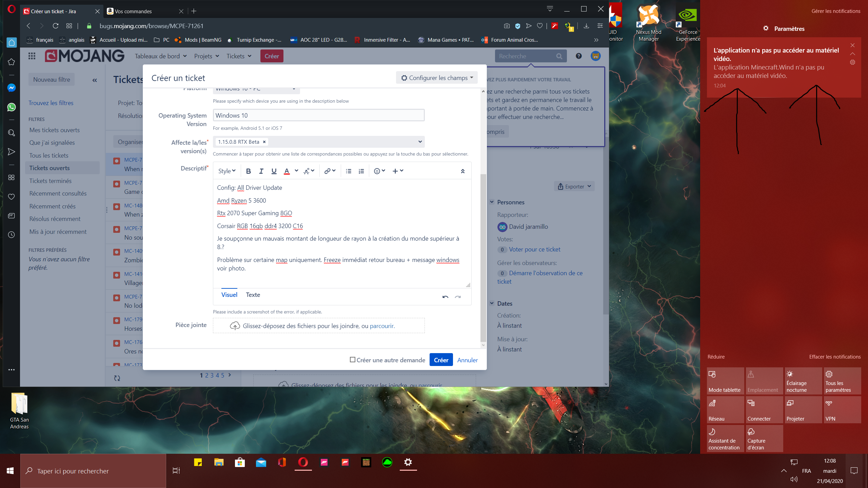868x488 pixels.
Task: Collapse the editor toolbar chevrons
Action: click(462, 171)
